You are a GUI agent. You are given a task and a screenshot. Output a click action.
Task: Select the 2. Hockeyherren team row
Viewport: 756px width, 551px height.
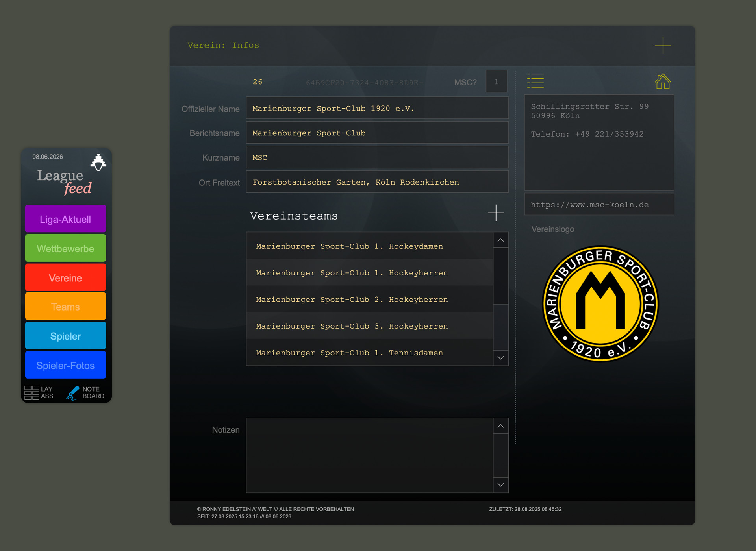(370, 300)
